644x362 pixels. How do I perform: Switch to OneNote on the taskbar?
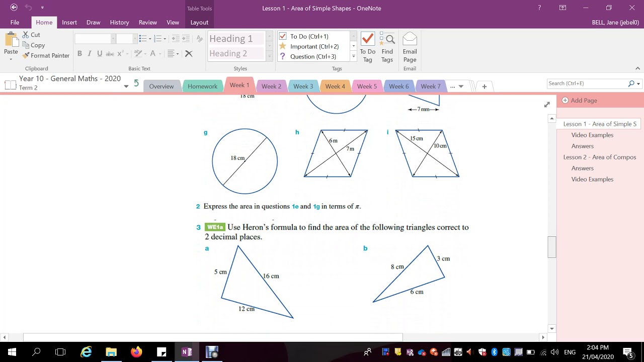187,352
